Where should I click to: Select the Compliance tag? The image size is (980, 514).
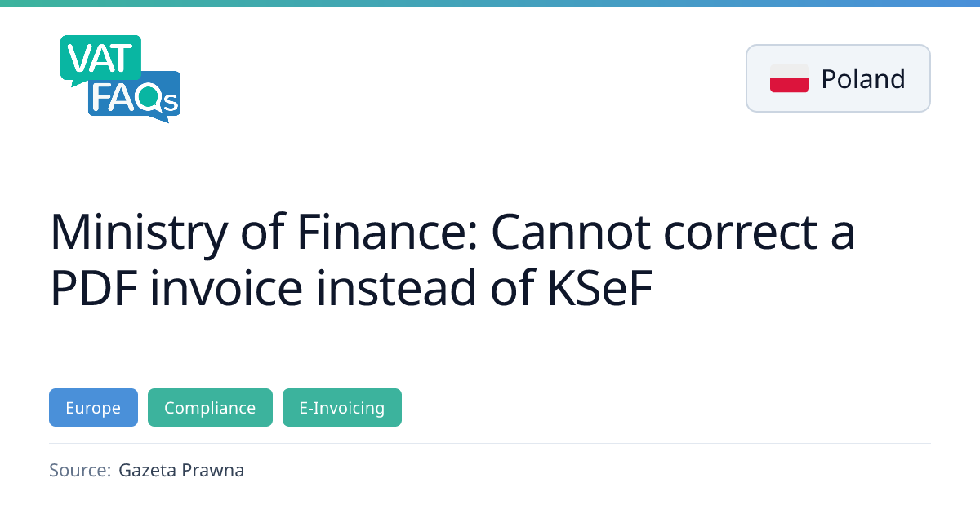[x=210, y=408]
